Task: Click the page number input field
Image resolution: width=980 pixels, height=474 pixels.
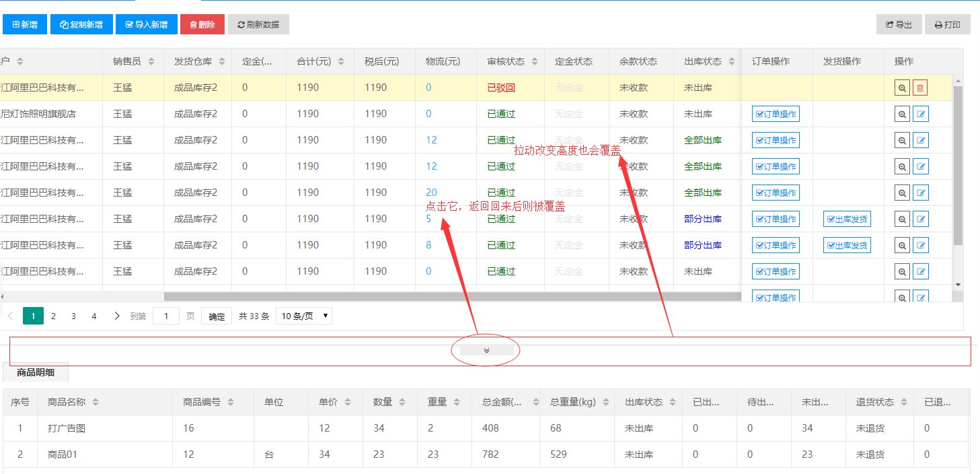Action: click(166, 316)
